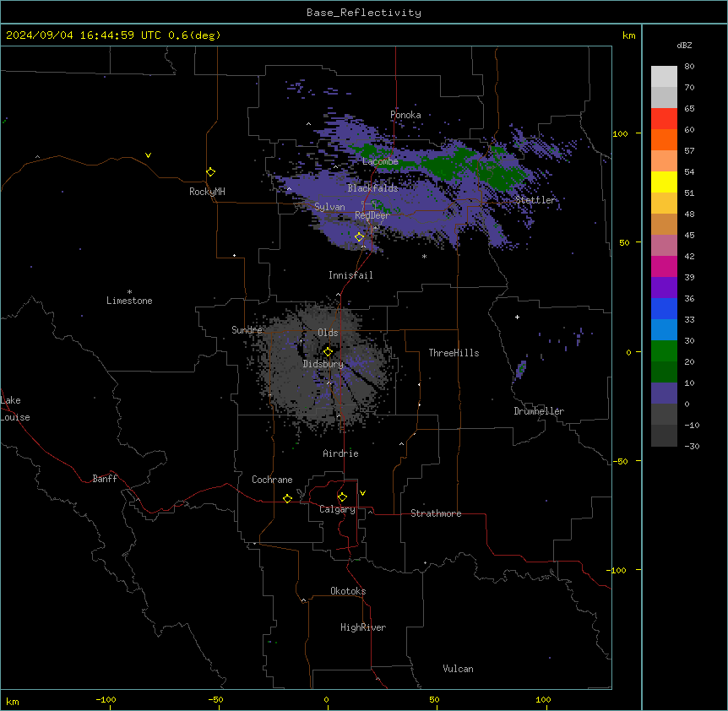728x711 pixels.
Task: Click the Blackfalds city label
Action: pyautogui.click(x=372, y=188)
